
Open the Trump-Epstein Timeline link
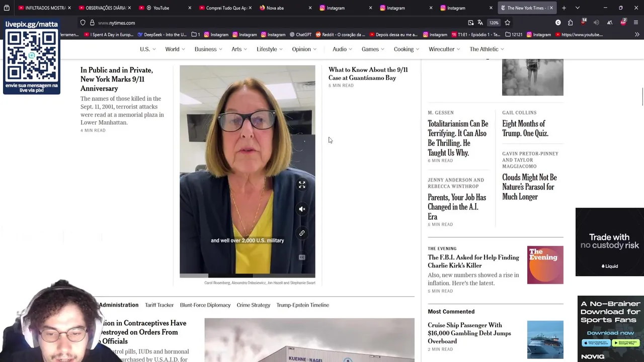pos(302,305)
